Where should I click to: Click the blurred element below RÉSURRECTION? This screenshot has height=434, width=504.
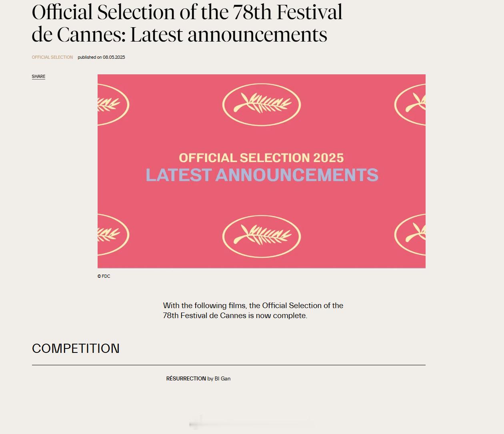click(x=250, y=423)
